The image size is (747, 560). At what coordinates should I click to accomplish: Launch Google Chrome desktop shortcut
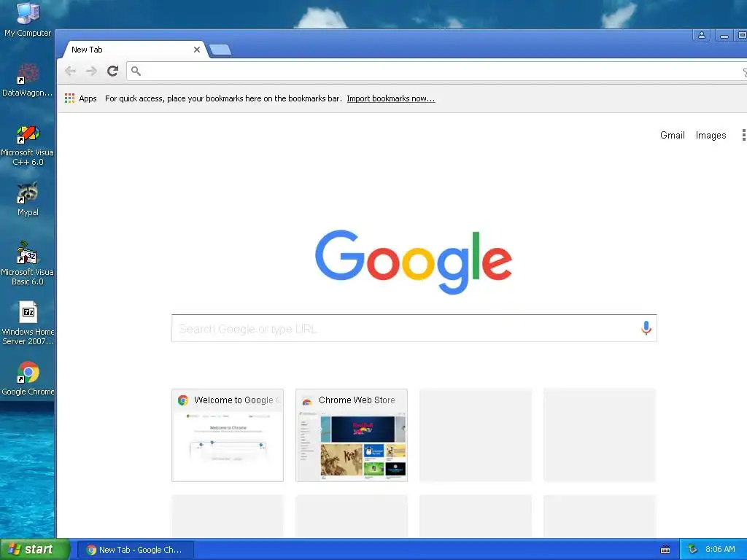[x=28, y=379]
